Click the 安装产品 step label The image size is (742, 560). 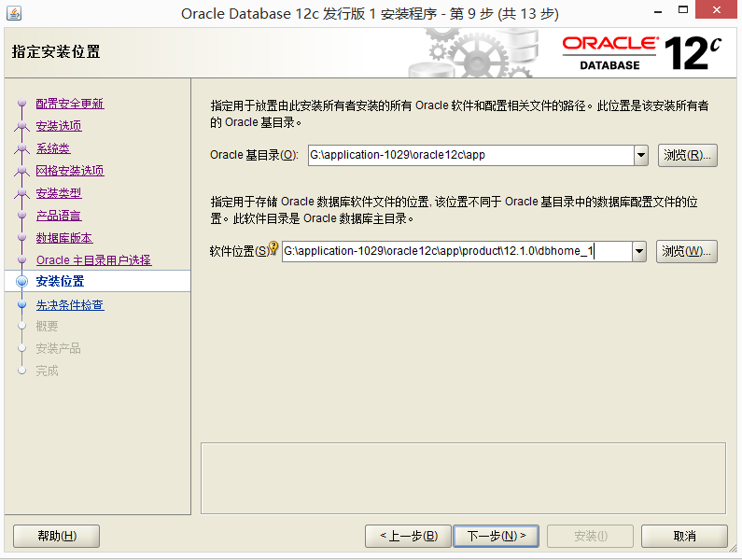pos(58,348)
